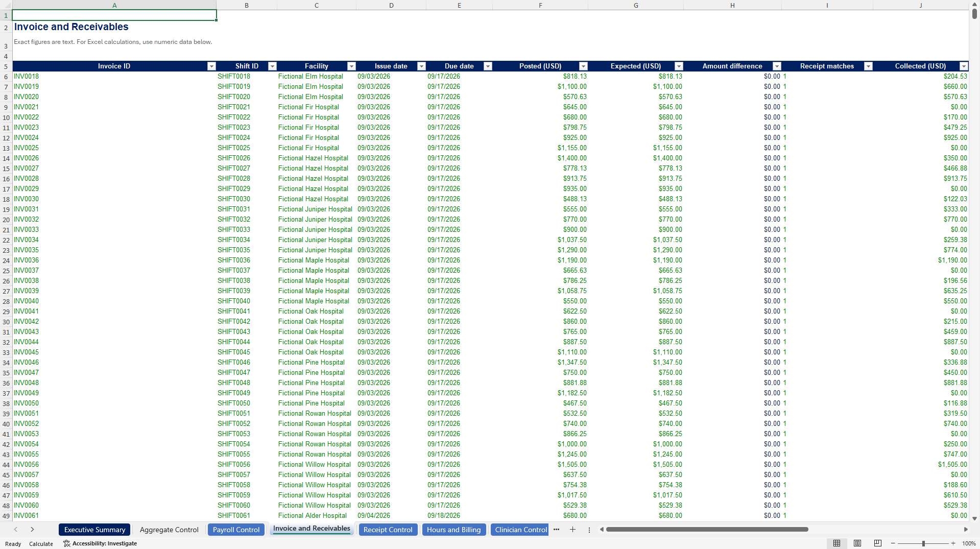
Task: Click the zoom slider handle
Action: pos(923,543)
